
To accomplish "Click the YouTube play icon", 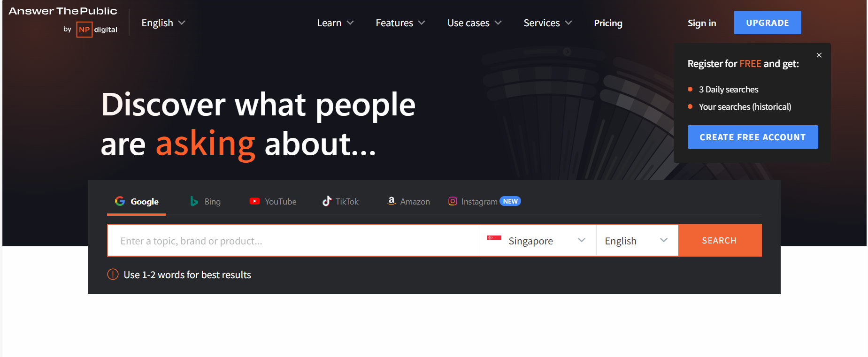I will coord(254,201).
